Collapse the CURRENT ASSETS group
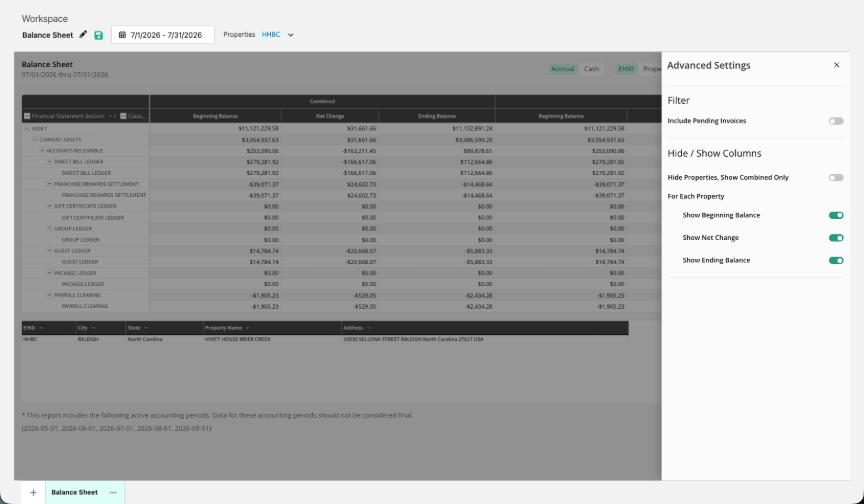Image resolution: width=864 pixels, height=504 pixels. (x=34, y=139)
